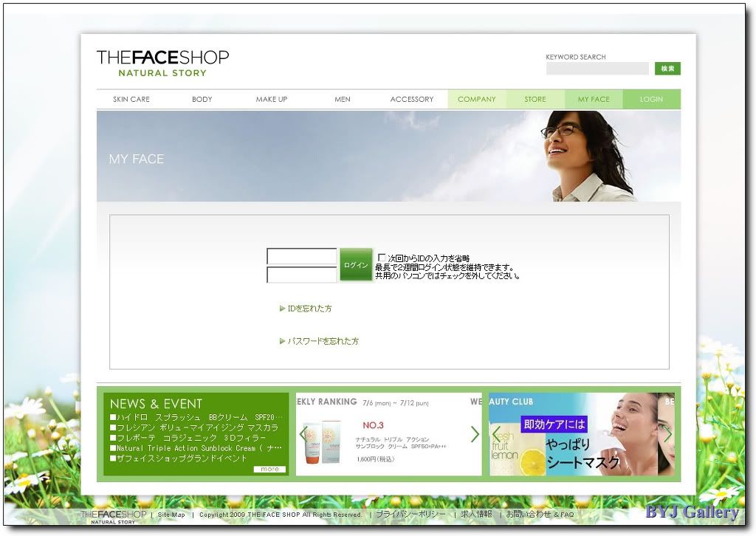Select the LOGIN tab

(651, 99)
